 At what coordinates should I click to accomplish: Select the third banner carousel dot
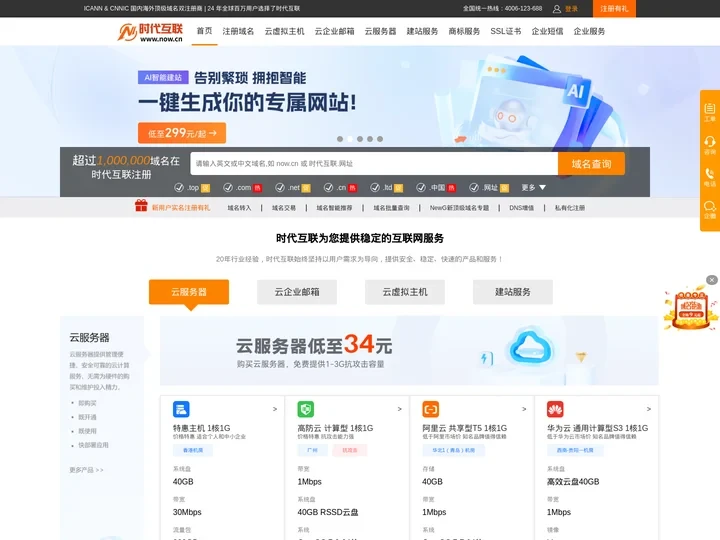(x=360, y=139)
